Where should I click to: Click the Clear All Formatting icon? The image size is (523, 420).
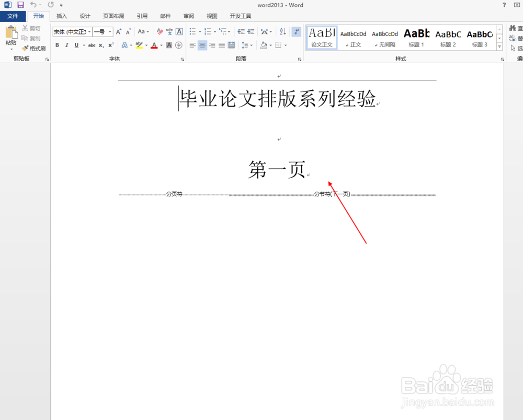[160, 32]
